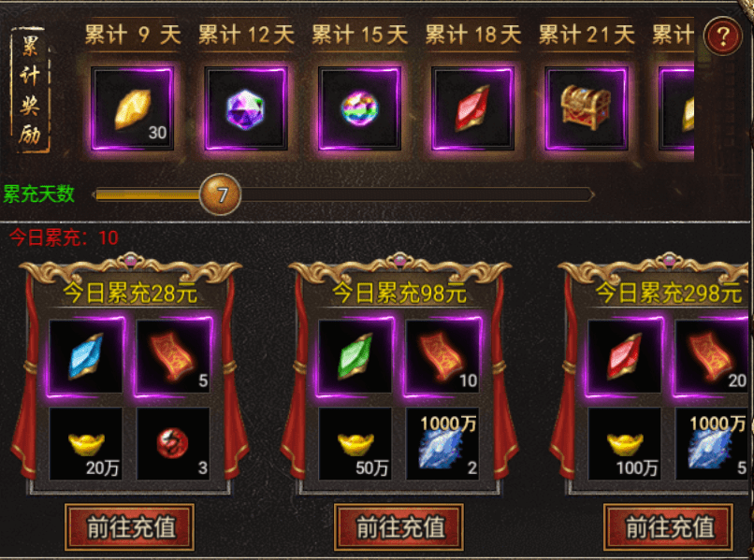Click the 1000万 blue feather item with quantity 2
Image resolution: width=754 pixels, height=560 pixels.
442,444
